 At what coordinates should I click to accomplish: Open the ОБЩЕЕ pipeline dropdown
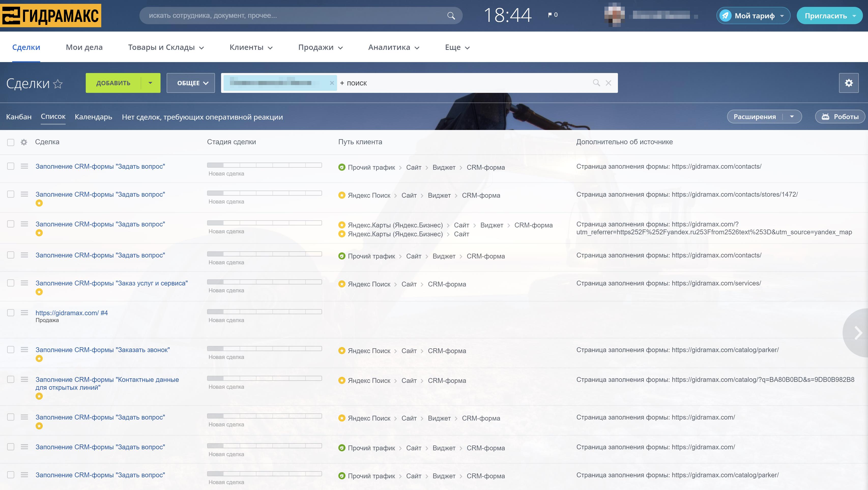(x=191, y=83)
